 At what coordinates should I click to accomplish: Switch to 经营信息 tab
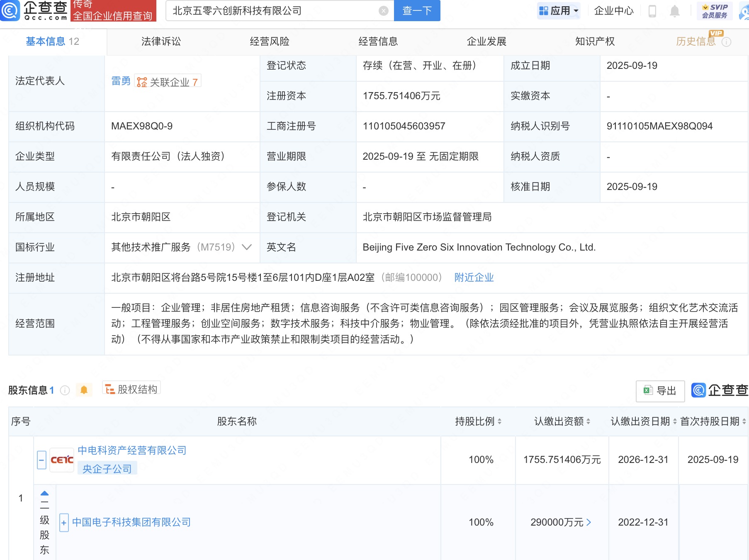tap(378, 41)
